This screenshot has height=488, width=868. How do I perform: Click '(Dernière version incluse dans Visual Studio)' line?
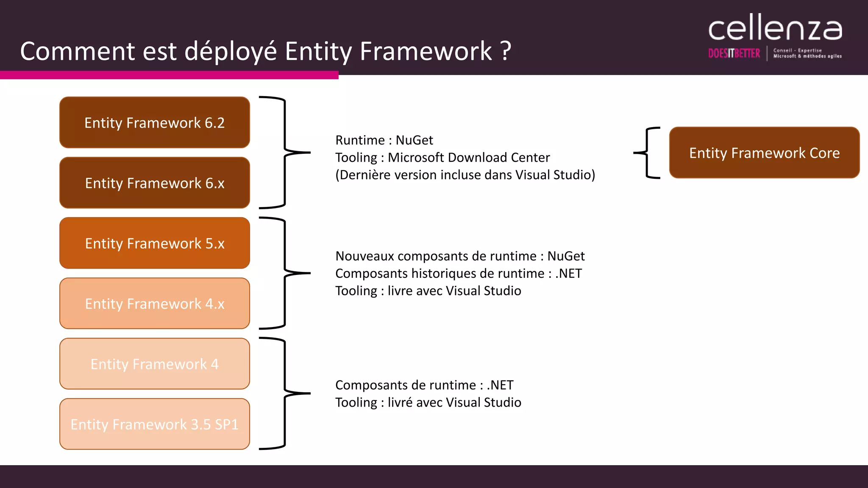tap(465, 175)
